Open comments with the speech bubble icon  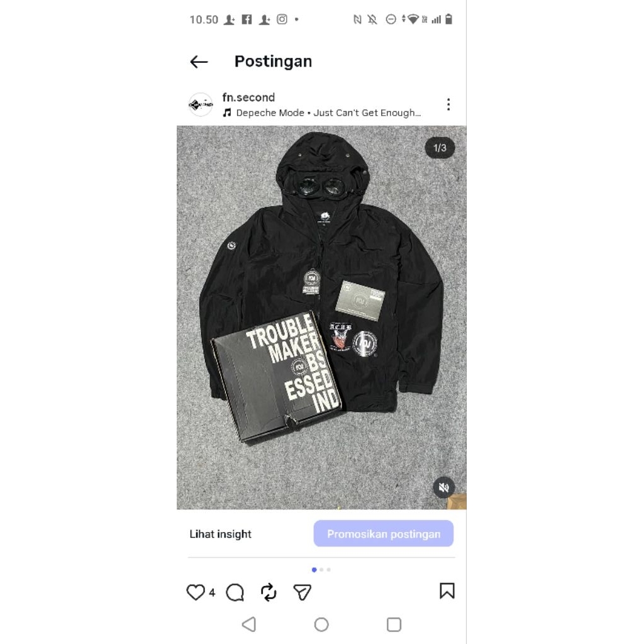coord(235,592)
